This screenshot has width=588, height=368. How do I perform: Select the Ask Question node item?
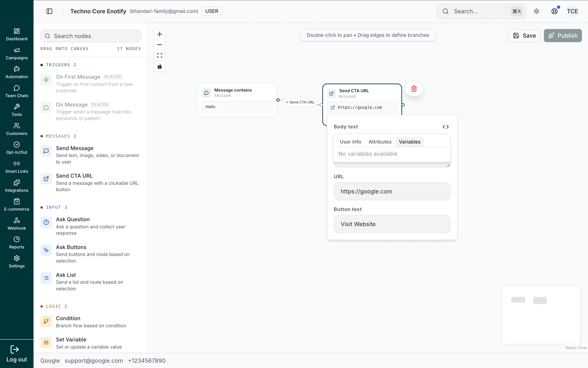tap(91, 226)
